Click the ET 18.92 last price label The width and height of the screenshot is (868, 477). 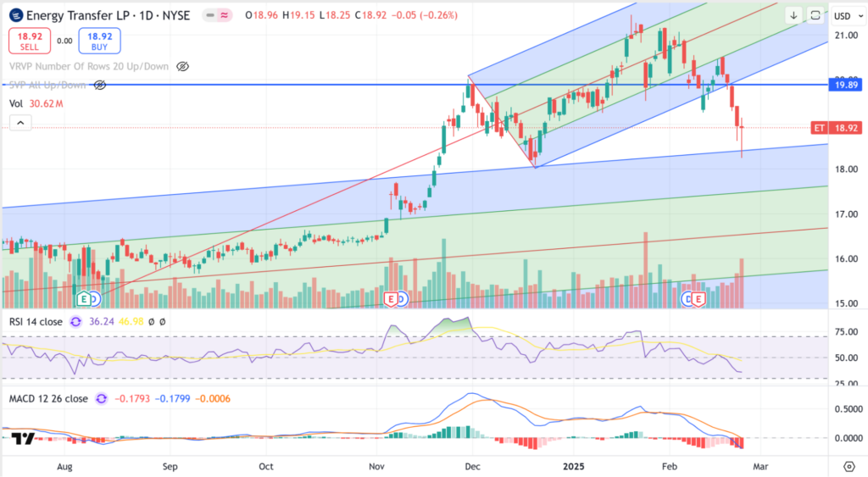tap(837, 128)
